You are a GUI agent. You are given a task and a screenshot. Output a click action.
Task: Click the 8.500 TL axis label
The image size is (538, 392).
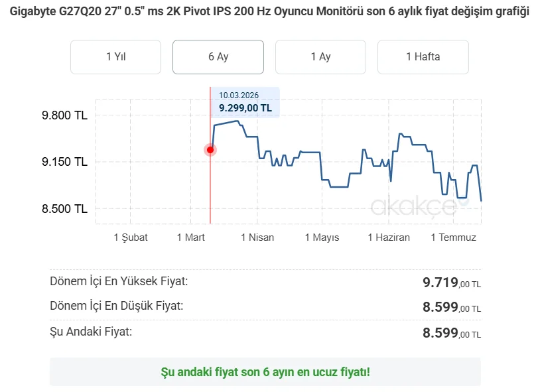pyautogui.click(x=64, y=208)
